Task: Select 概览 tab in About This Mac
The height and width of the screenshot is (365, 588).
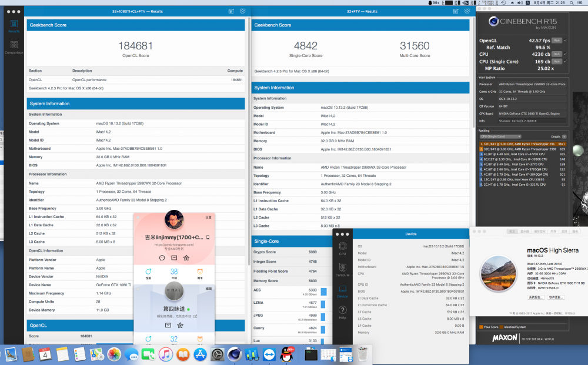Action: (x=512, y=232)
